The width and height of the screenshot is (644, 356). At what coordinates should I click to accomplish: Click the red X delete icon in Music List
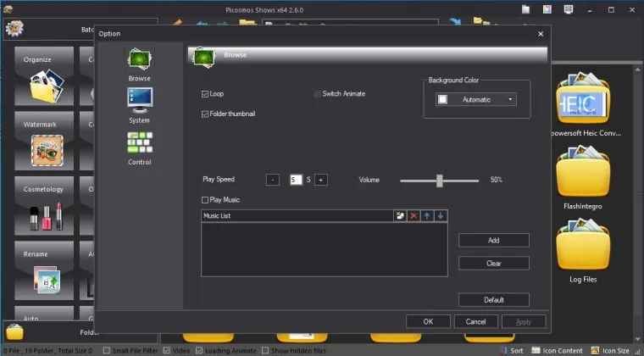(414, 216)
